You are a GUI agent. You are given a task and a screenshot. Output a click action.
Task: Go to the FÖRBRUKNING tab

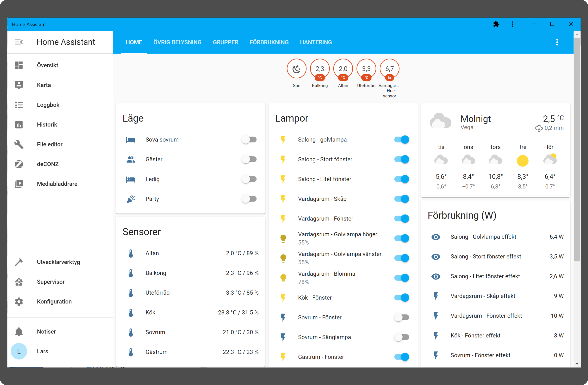tap(269, 42)
